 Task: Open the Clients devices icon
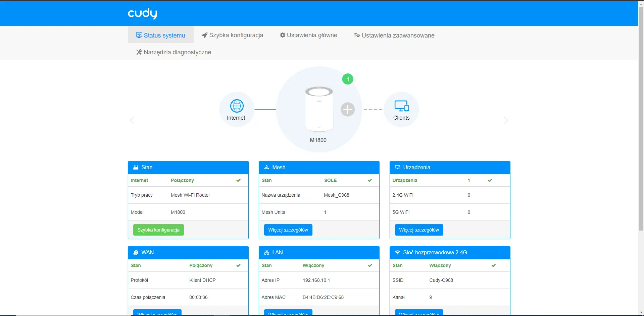401,106
